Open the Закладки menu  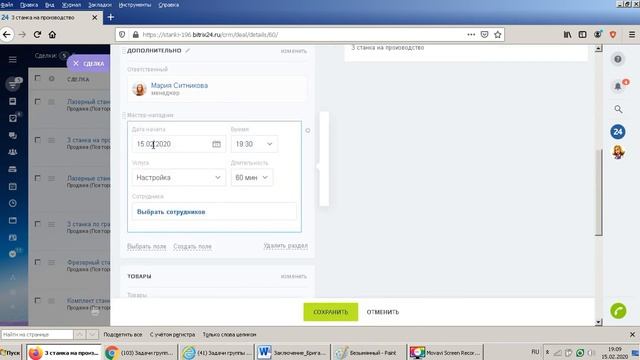(100, 5)
